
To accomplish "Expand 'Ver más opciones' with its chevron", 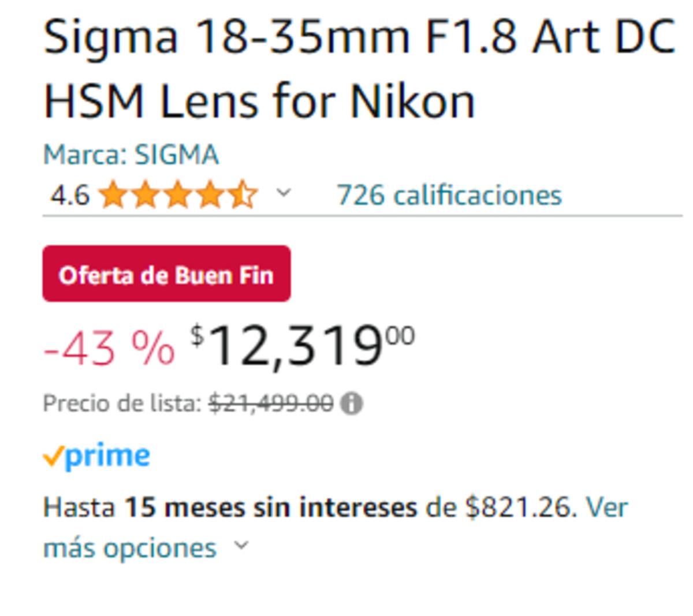I will 241,546.
